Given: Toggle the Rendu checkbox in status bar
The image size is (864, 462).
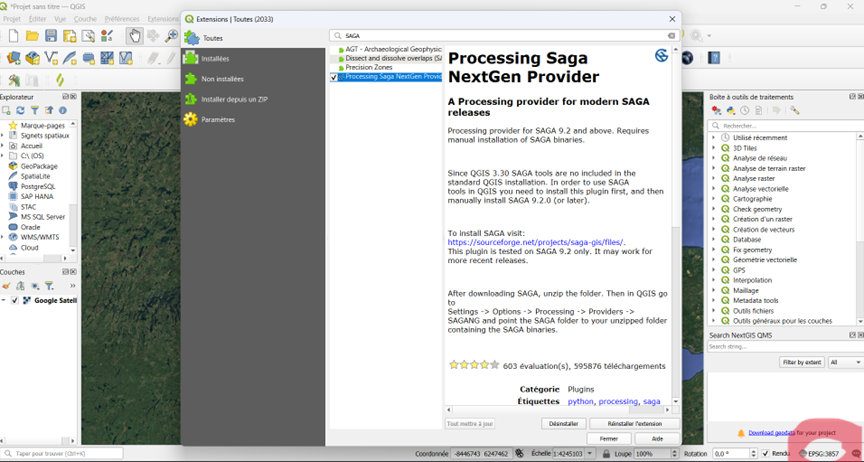Looking at the screenshot, I should pos(765,453).
